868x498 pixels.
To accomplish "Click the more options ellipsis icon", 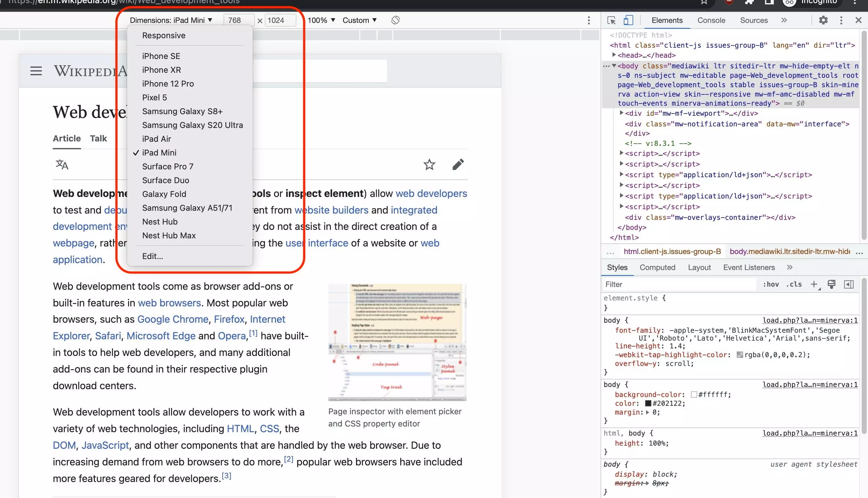I will (x=589, y=20).
